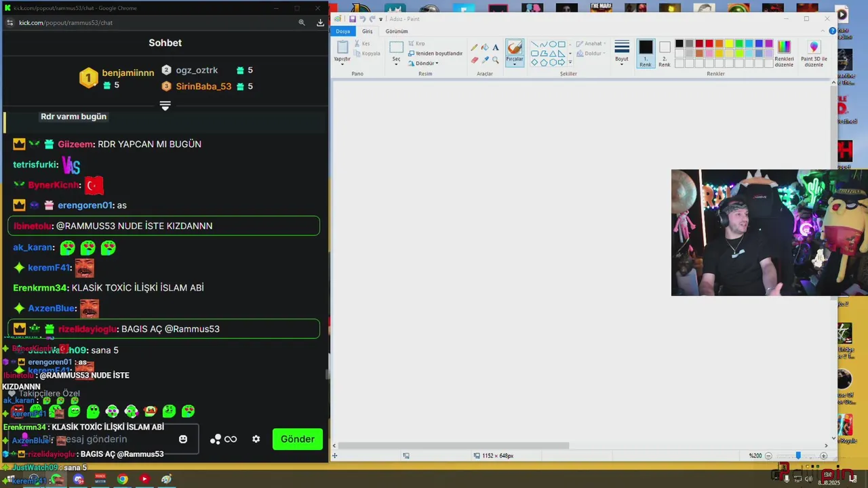
Task: Switch to the Görünüm tab
Action: (397, 31)
